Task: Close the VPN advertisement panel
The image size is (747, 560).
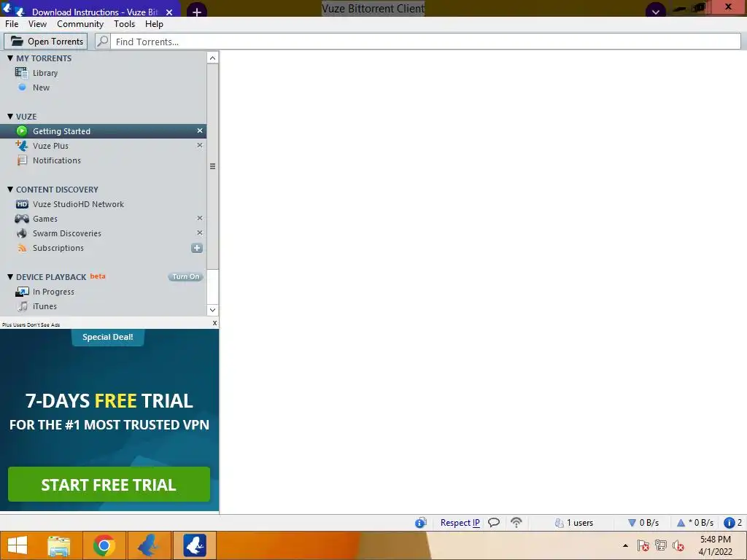Action: 215,323
